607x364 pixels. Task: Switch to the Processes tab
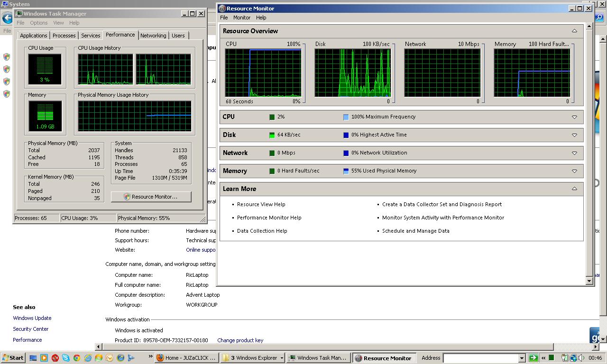(x=64, y=36)
